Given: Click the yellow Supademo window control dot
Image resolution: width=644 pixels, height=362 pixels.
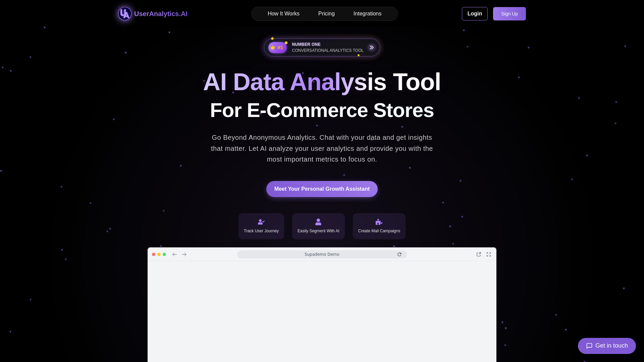Looking at the screenshot, I should pos(159,254).
